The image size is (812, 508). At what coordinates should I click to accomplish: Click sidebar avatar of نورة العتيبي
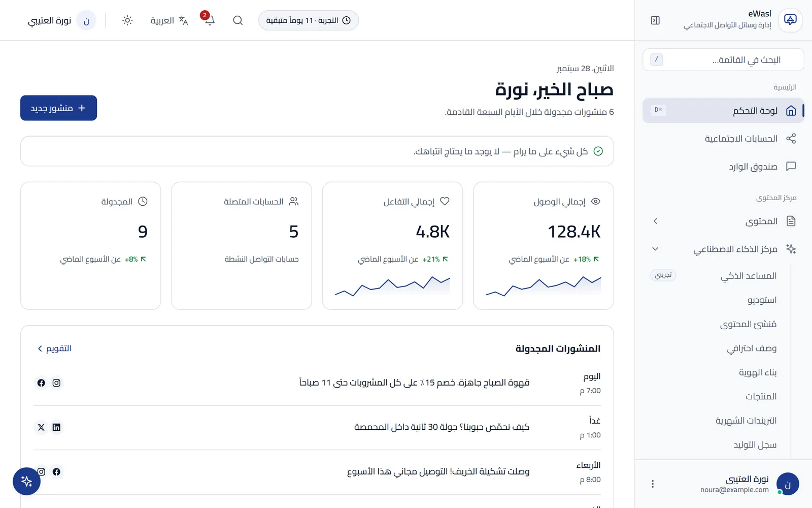pos(788,484)
